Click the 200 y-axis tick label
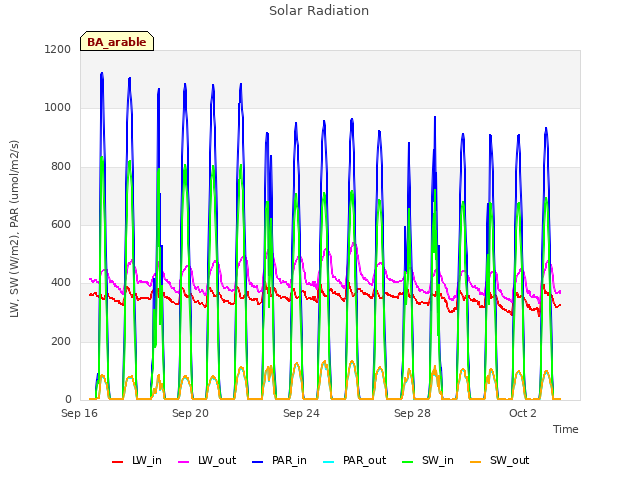This screenshot has height=480, width=640. point(61,342)
